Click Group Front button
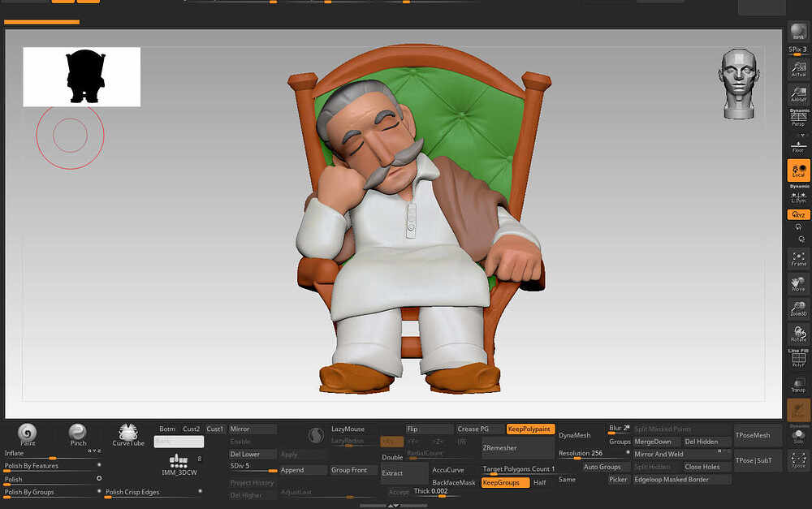The width and height of the screenshot is (812, 509). coord(354,470)
